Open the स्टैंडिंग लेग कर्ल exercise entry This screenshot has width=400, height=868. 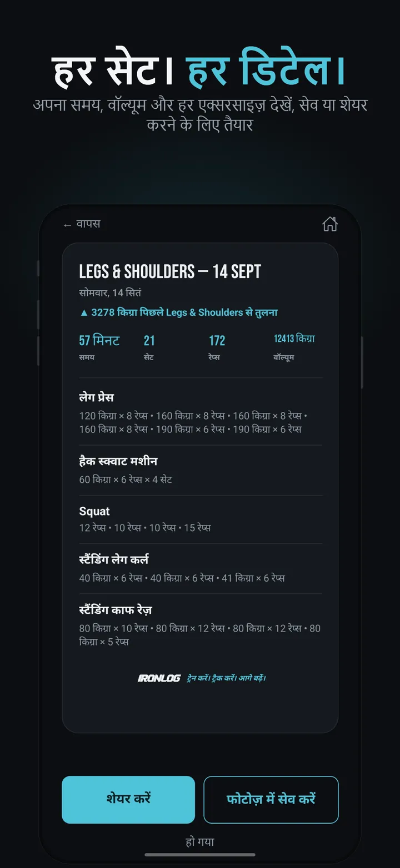pyautogui.click(x=201, y=568)
